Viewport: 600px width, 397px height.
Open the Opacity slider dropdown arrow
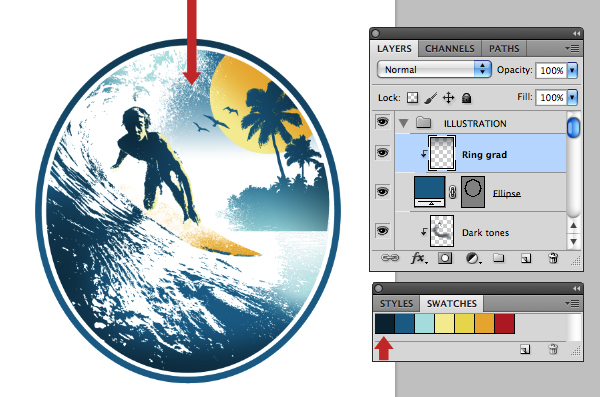(572, 70)
